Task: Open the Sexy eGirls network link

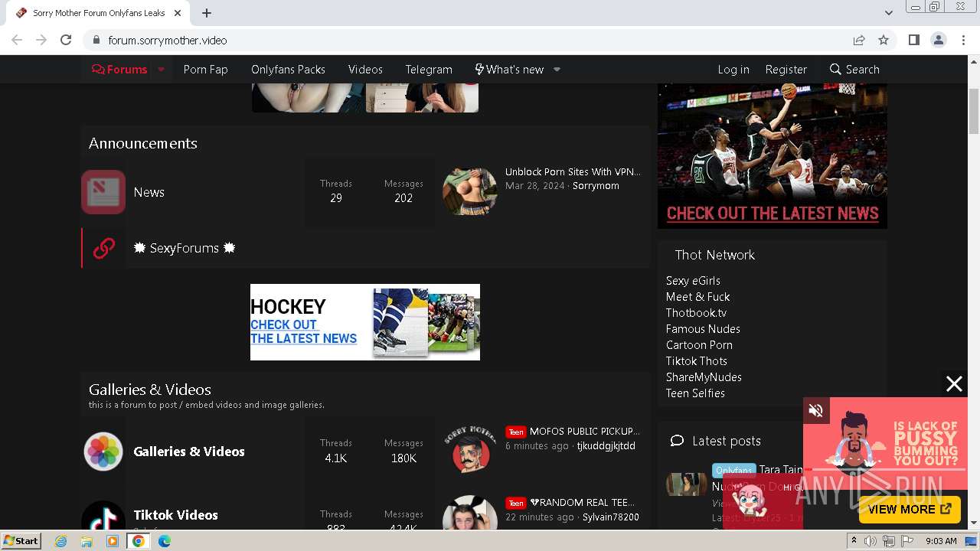Action: [x=693, y=281]
